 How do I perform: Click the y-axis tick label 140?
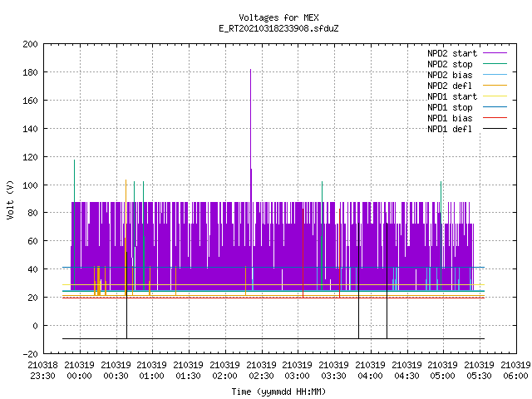(x=30, y=129)
